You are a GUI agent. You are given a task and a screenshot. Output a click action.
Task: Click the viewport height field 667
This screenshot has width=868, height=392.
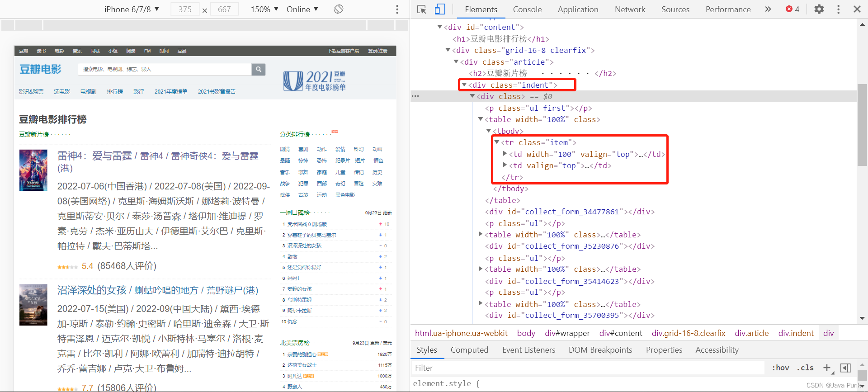coord(224,9)
